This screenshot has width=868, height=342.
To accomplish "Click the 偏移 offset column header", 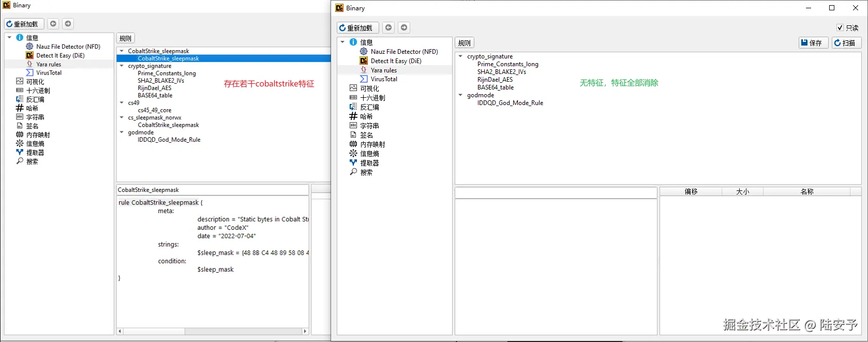I will [691, 191].
